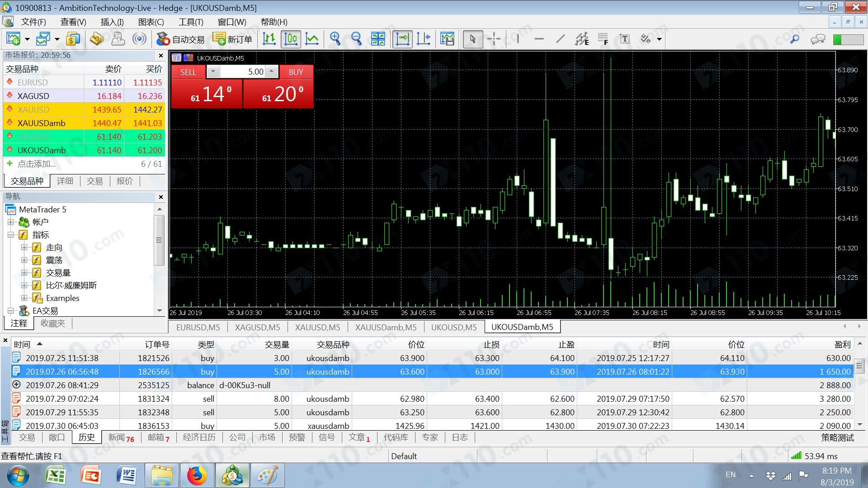Switch chart to bar chart mode

[269, 39]
